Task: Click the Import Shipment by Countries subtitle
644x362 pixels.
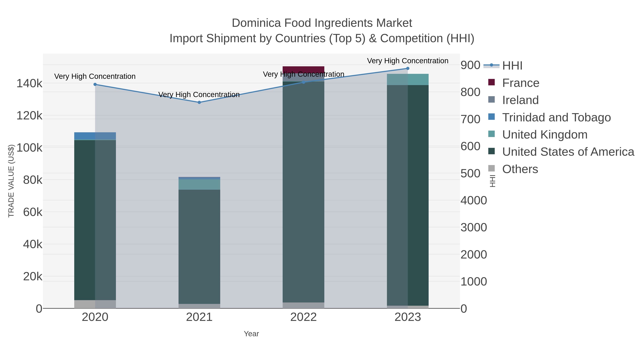Action: click(322, 38)
